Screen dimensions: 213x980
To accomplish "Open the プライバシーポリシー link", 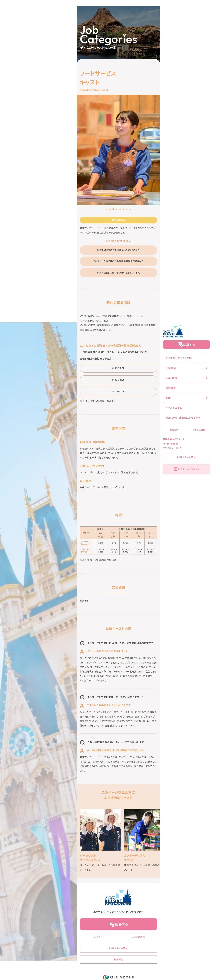I will 173,448.
